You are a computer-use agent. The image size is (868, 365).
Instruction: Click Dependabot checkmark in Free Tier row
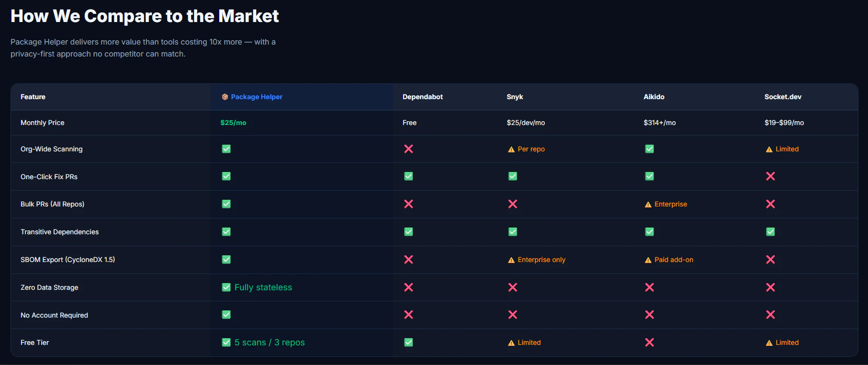[x=408, y=342]
